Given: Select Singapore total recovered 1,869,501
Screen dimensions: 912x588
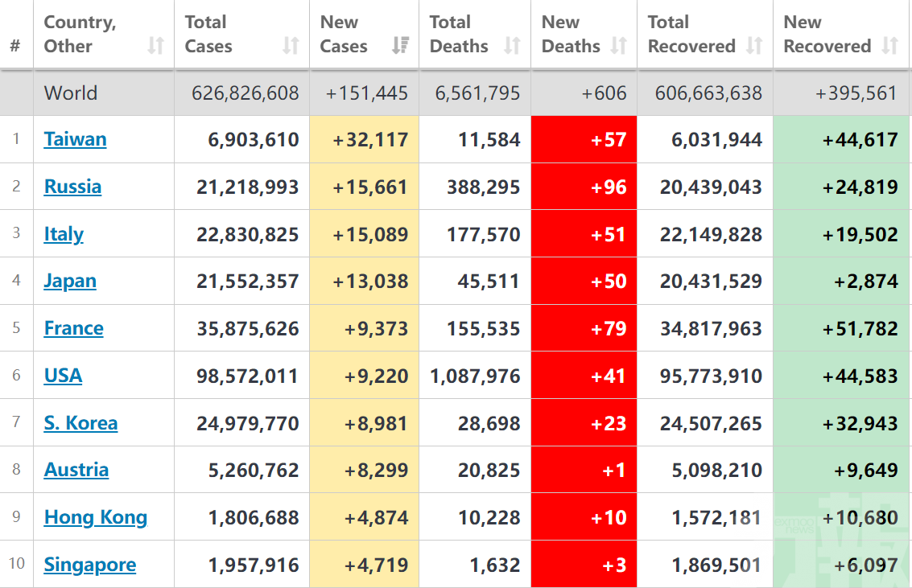Looking at the screenshot, I should 716,565.
